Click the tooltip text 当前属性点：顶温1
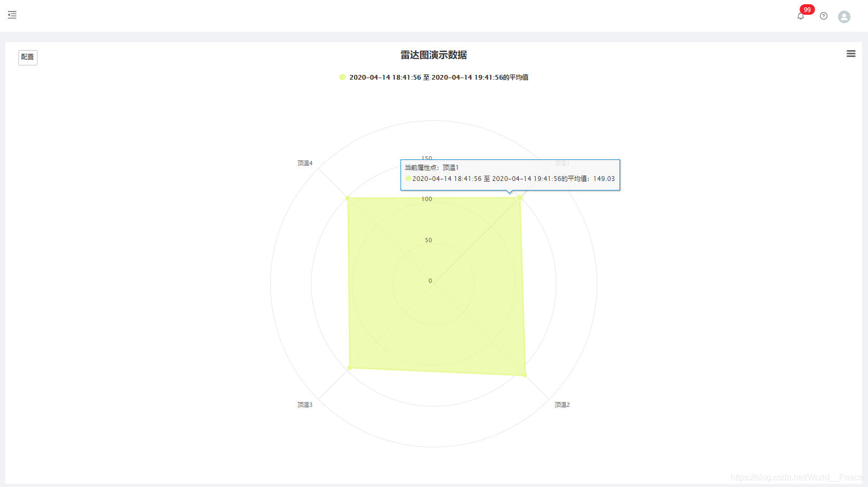Screen dimensions: 868x487 pyautogui.click(x=432, y=167)
